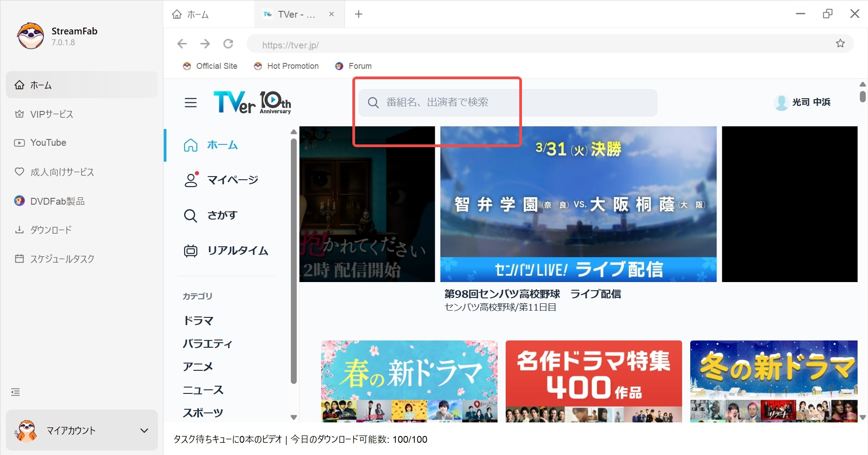Open the Forum link
The height and width of the screenshot is (455, 868).
click(x=353, y=66)
